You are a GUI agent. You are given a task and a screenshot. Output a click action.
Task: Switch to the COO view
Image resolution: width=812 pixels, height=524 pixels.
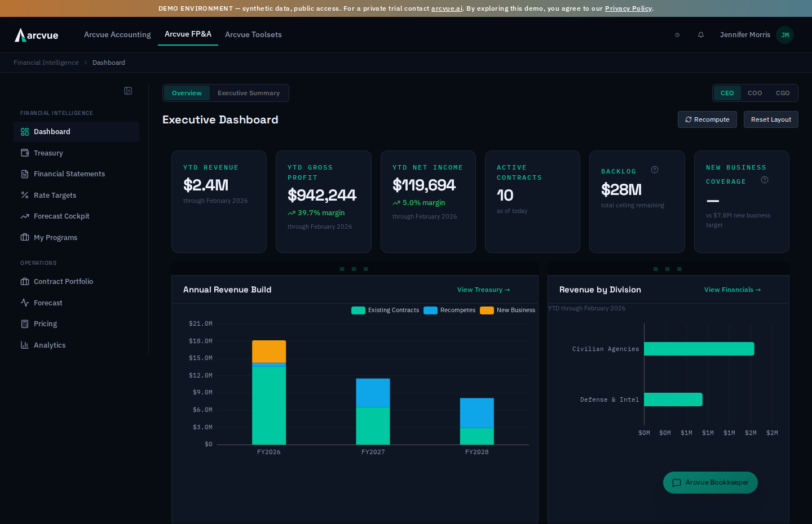(755, 93)
